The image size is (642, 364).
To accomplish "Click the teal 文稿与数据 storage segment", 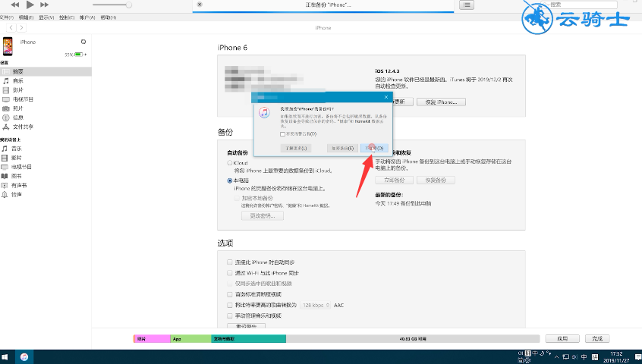I will (x=249, y=339).
